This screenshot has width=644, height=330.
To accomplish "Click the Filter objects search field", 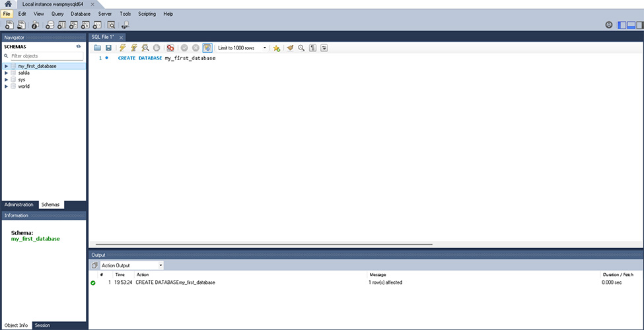I will (x=45, y=57).
